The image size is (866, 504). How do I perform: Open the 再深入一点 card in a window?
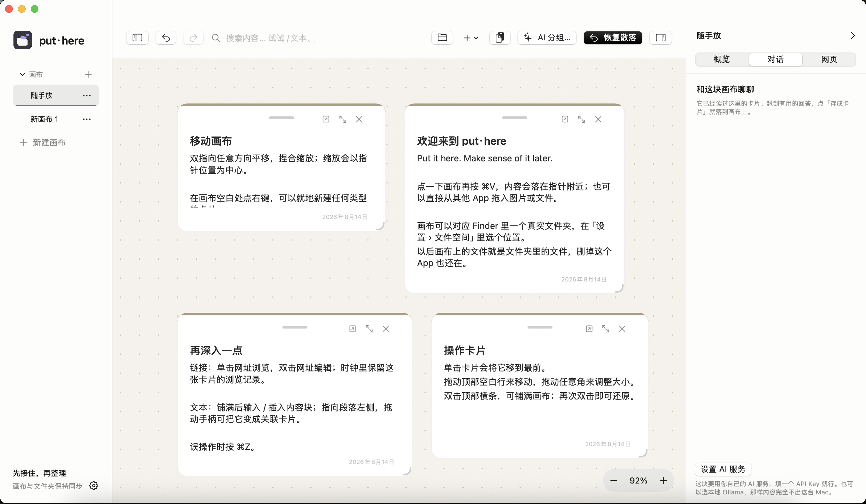point(352,329)
